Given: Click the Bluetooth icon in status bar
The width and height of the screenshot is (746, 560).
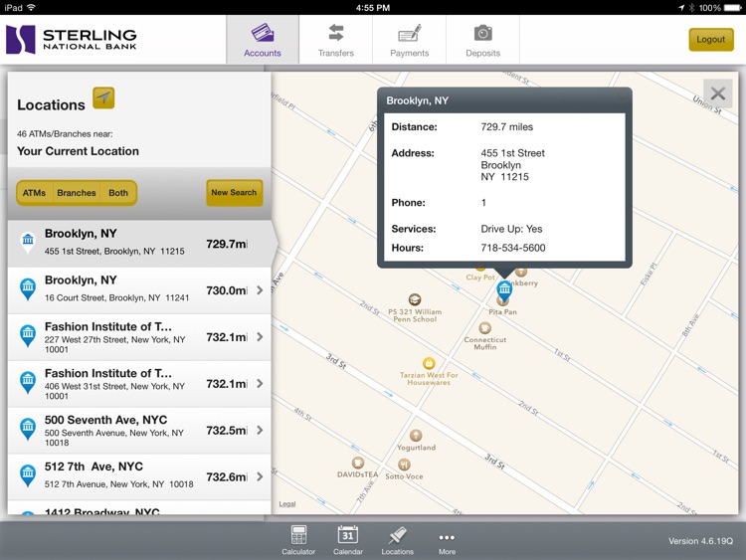Looking at the screenshot, I should (x=691, y=8).
